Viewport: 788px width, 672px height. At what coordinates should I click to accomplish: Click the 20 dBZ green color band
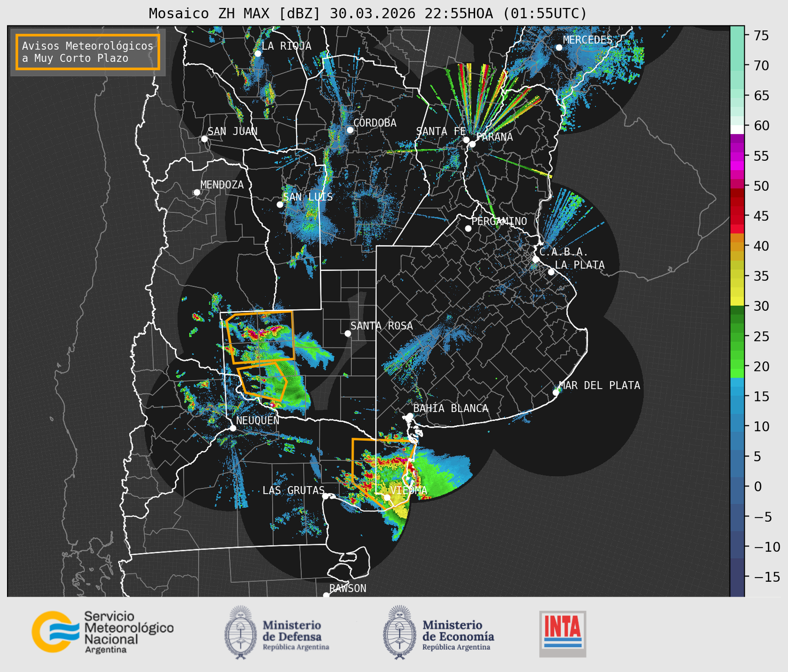click(x=737, y=366)
